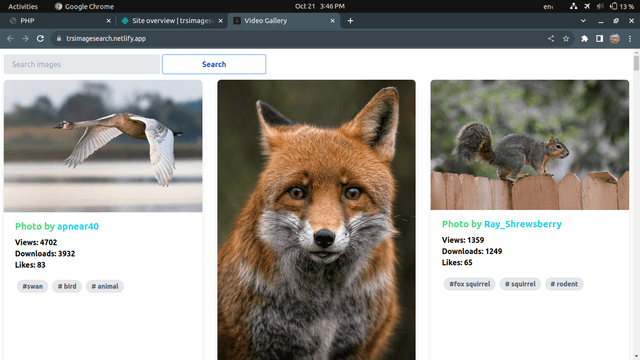Select the # rodent tag

pyautogui.click(x=564, y=284)
